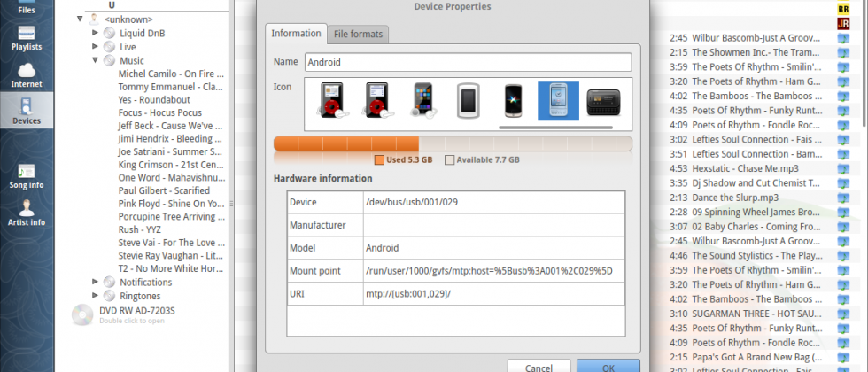Click the Mount point value cell
Image resolution: width=868 pixels, height=372 pixels.
[x=494, y=271]
